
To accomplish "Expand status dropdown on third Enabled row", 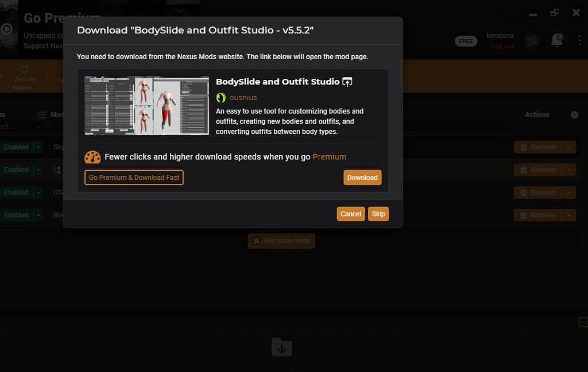I will tap(38, 193).
